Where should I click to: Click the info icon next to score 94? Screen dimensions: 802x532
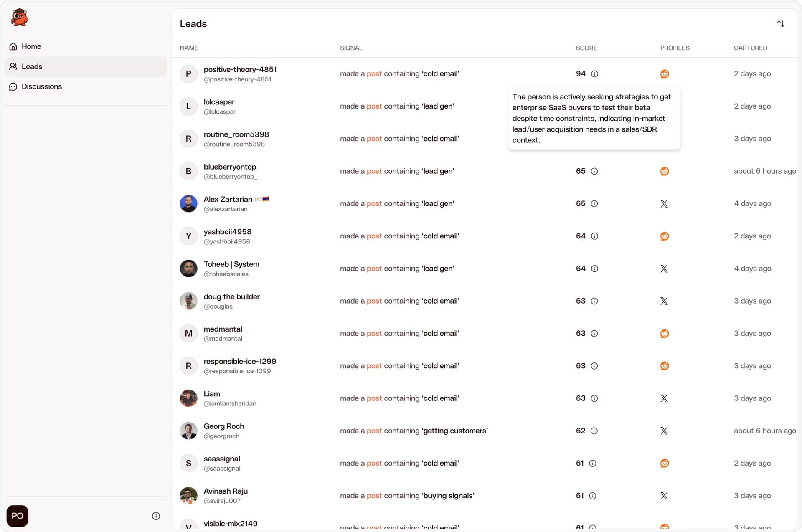594,74
